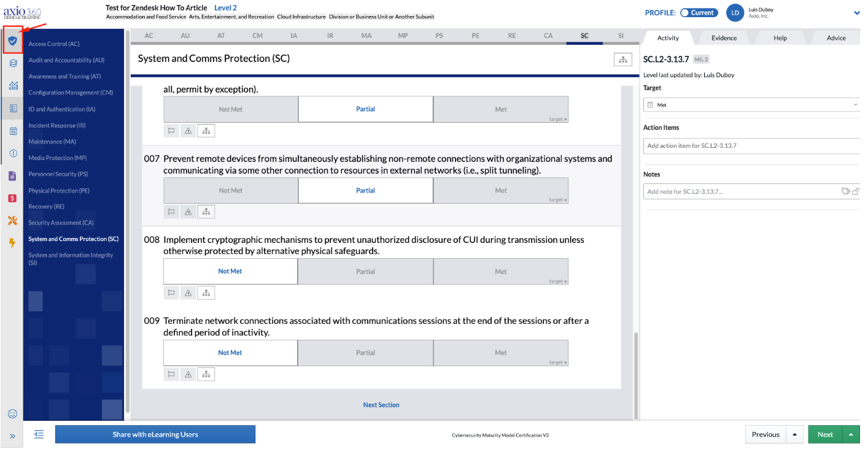This screenshot has height=449, width=868.
Task: Open the orange wrench tools icon
Action: tap(12, 221)
